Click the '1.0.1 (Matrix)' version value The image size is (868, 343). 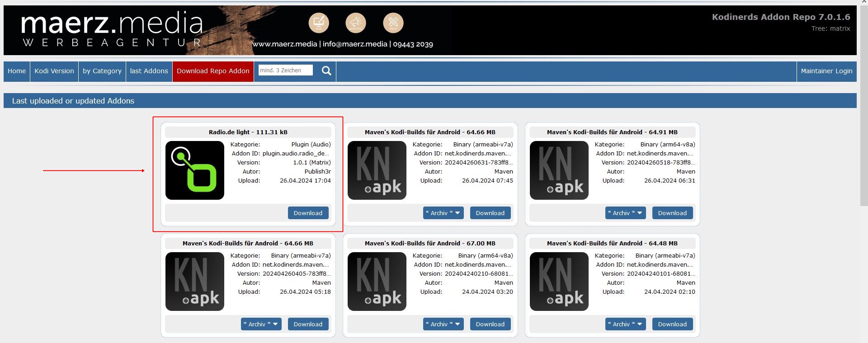[312, 163]
